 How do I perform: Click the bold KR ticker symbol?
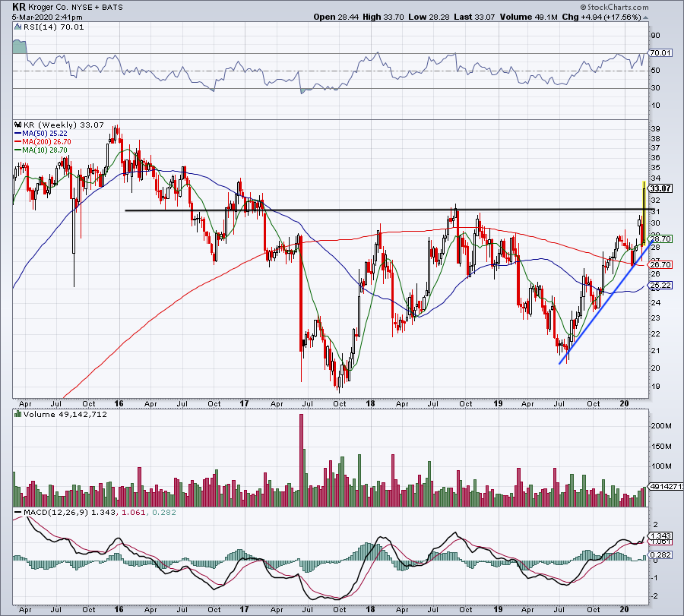[19, 7]
